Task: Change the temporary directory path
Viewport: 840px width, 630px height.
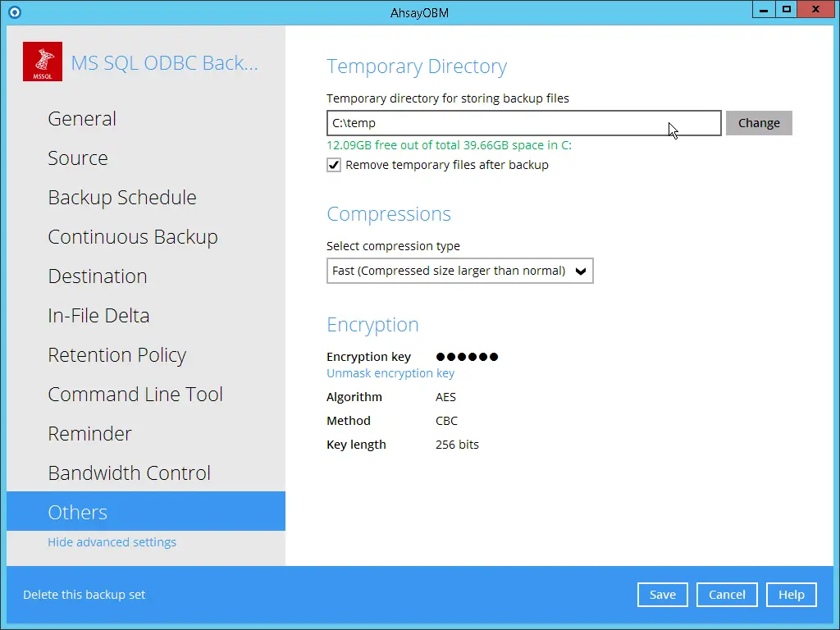Action: [x=759, y=122]
